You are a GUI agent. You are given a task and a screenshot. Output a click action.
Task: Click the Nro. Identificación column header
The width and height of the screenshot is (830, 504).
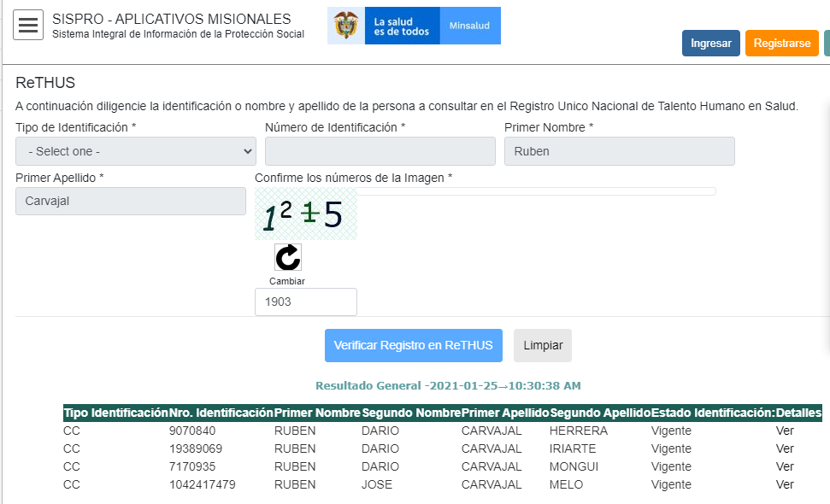click(x=221, y=413)
